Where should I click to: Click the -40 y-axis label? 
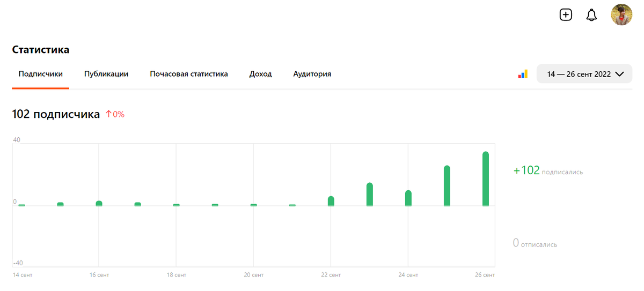tap(18, 263)
